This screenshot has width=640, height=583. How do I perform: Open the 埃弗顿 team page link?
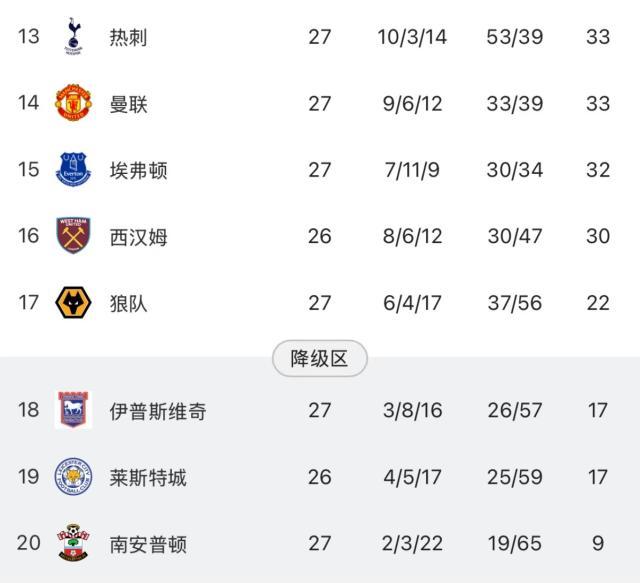[139, 170]
